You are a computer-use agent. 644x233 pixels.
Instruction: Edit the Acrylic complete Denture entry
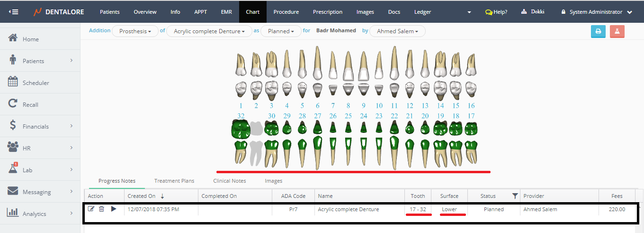(91, 209)
